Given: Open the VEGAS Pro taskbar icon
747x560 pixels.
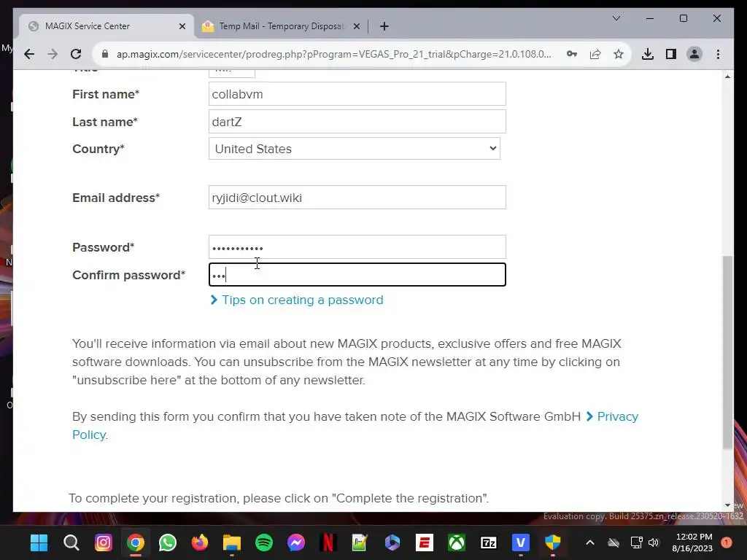Looking at the screenshot, I should (x=521, y=542).
